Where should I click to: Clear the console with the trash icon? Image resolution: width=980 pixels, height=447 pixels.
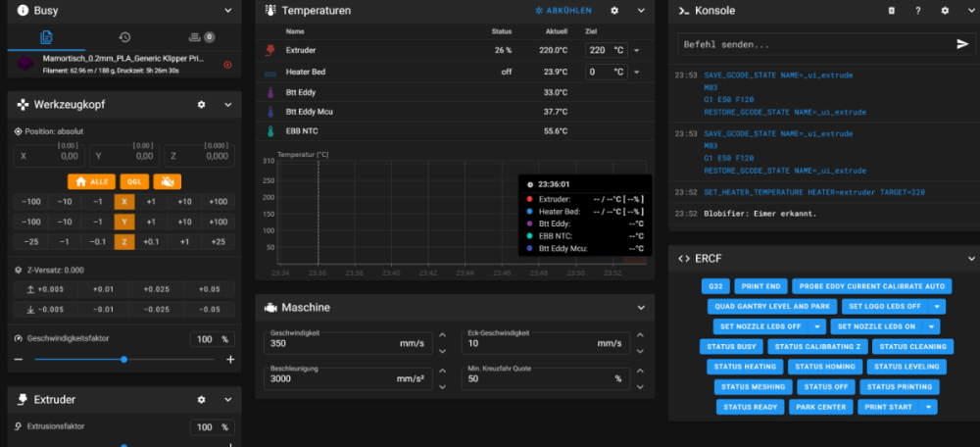[x=892, y=11]
